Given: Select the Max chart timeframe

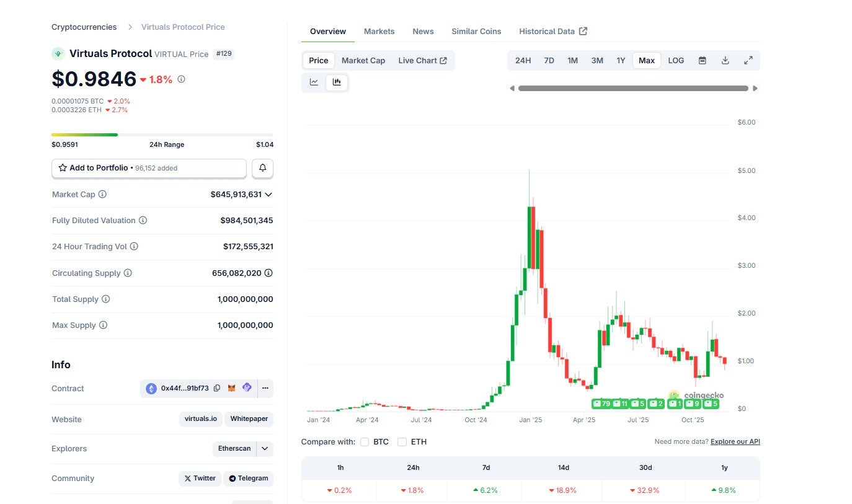Looking at the screenshot, I should pyautogui.click(x=646, y=60).
